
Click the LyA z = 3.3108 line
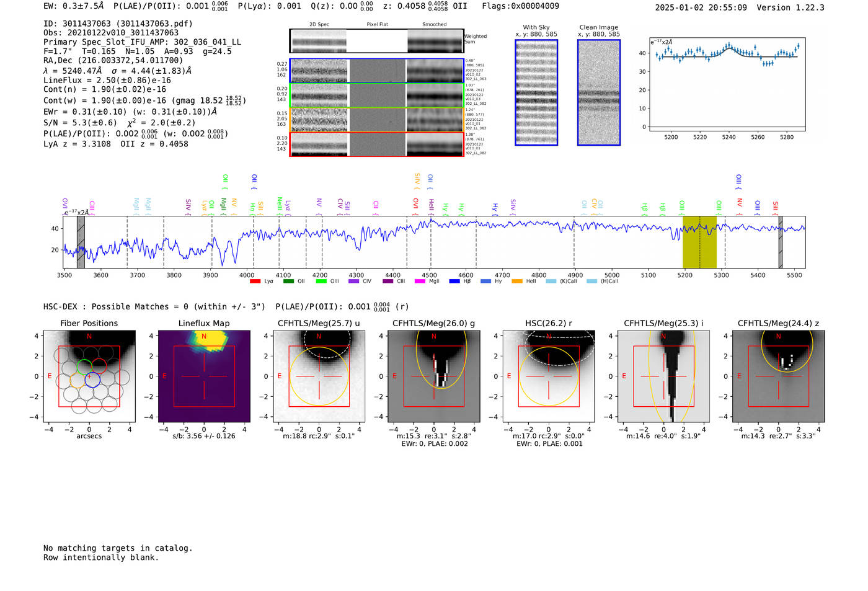[x=116, y=144]
